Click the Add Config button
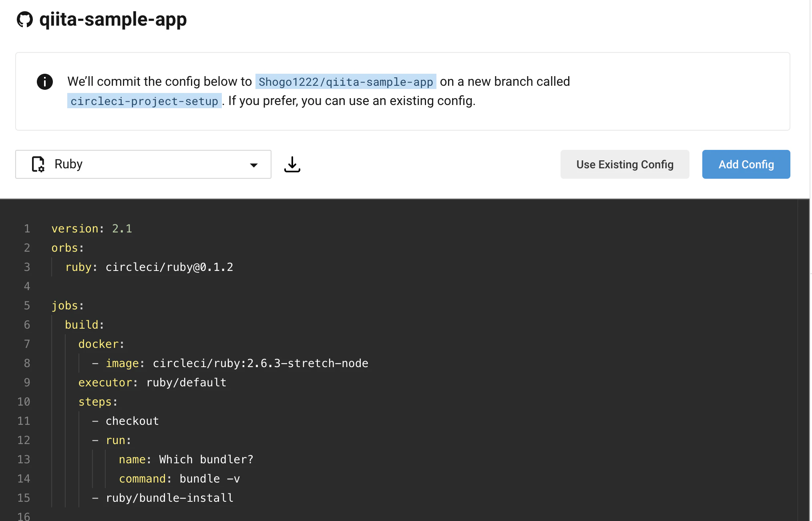The image size is (812, 521). coord(746,164)
